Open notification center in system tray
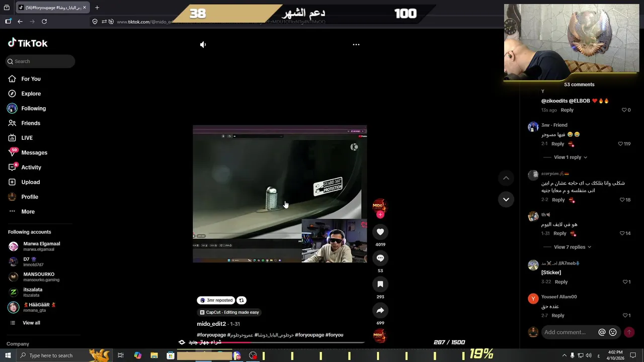The width and height of the screenshot is (644, 362). click(633, 355)
